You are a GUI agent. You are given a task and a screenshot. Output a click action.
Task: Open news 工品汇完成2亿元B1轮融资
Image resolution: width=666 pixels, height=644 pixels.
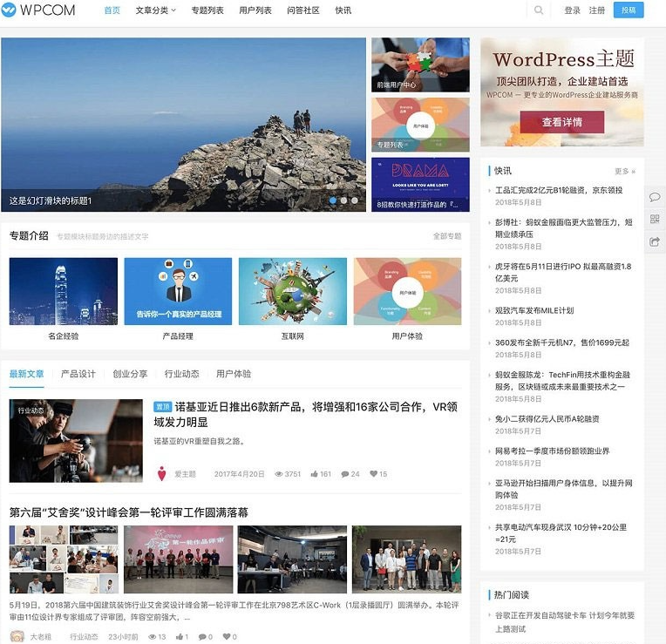(x=559, y=190)
